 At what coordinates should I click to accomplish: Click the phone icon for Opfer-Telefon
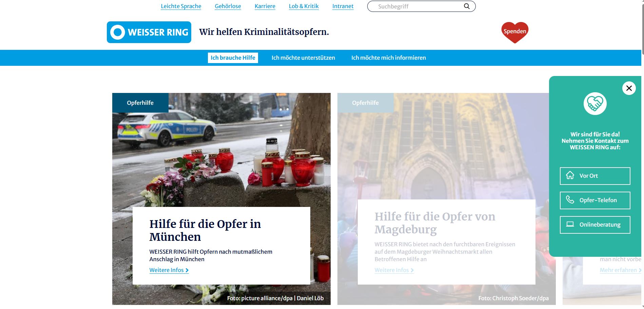(x=570, y=200)
